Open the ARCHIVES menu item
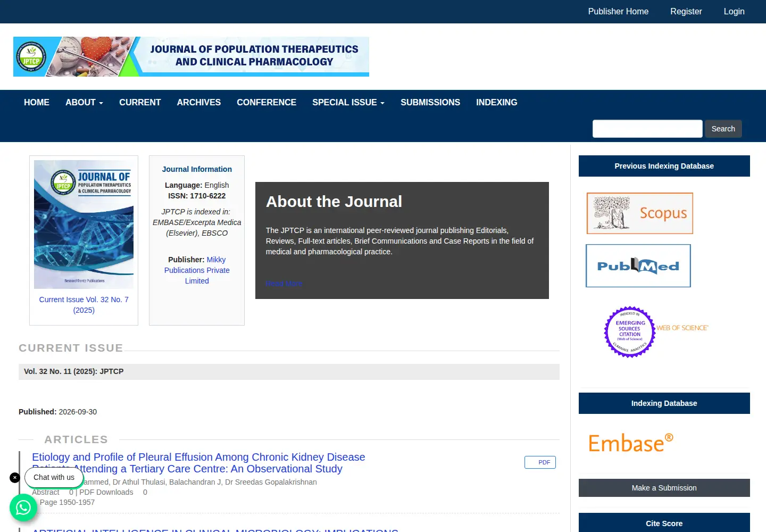This screenshot has width=766, height=532. point(199,102)
